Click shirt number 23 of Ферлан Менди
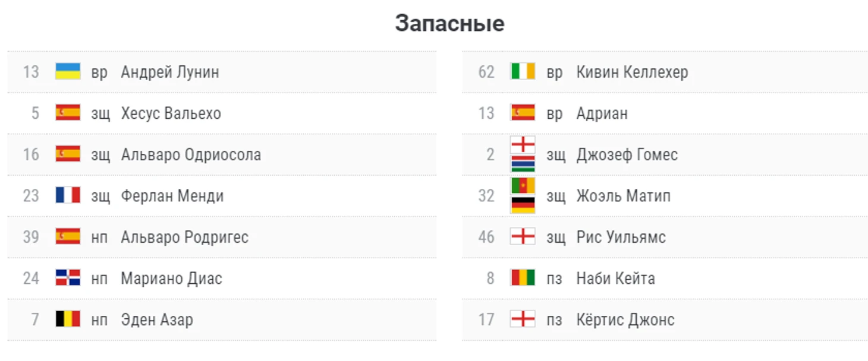Image resolution: width=868 pixels, height=361 pixels. (x=31, y=195)
